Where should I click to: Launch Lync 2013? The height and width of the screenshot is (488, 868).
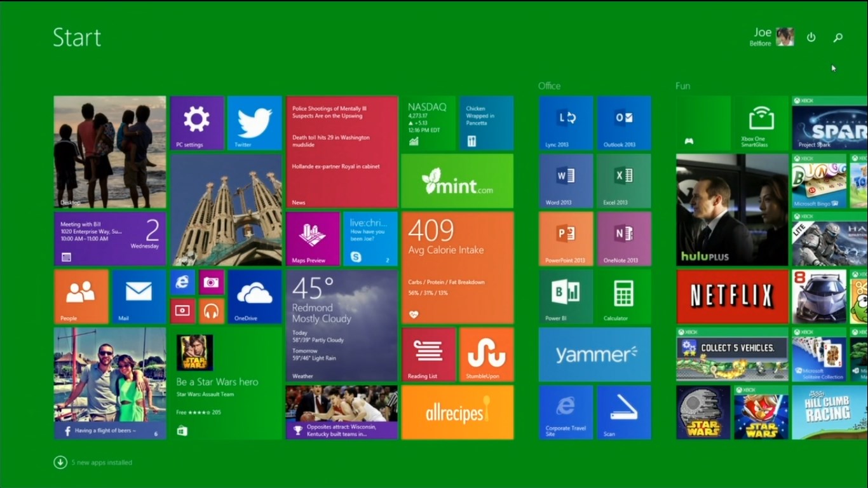click(566, 123)
